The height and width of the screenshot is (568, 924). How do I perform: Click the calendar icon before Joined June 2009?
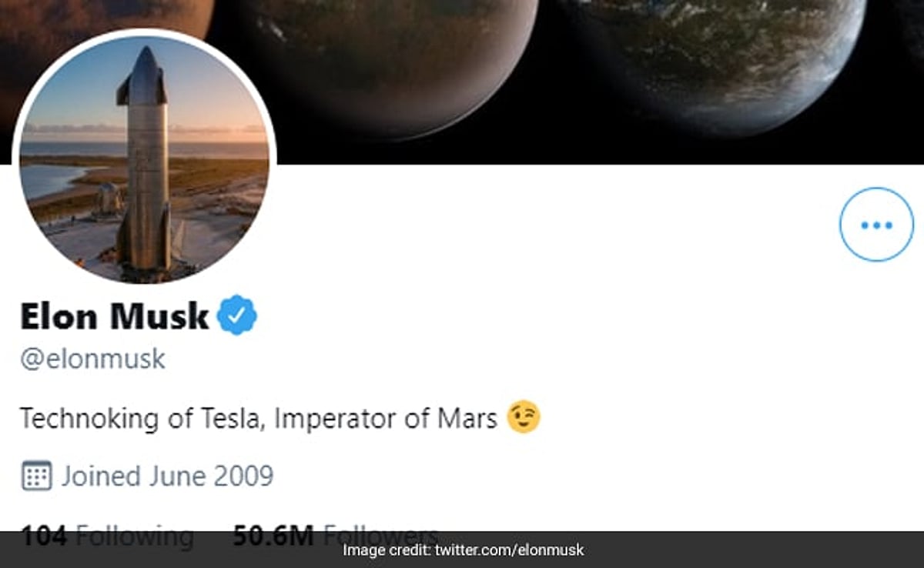(36, 476)
